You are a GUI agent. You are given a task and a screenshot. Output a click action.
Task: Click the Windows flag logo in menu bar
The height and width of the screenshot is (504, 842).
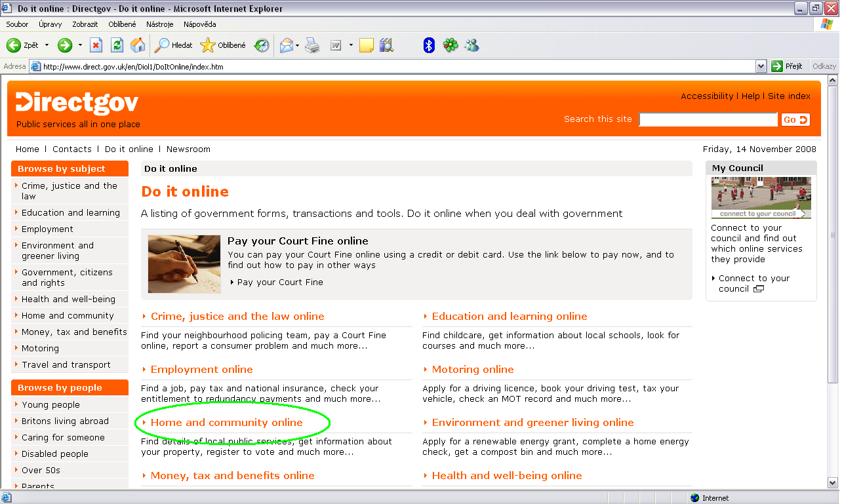click(x=828, y=24)
